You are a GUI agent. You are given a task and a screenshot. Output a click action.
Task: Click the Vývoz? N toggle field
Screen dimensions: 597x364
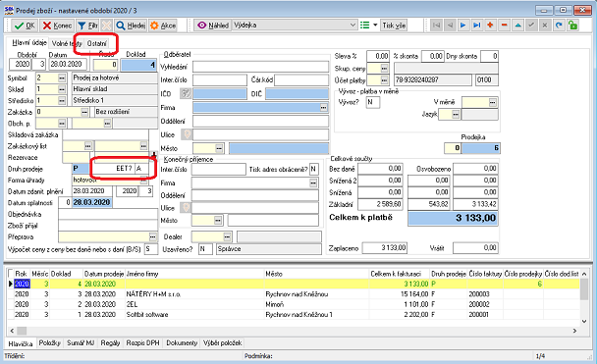click(x=373, y=102)
